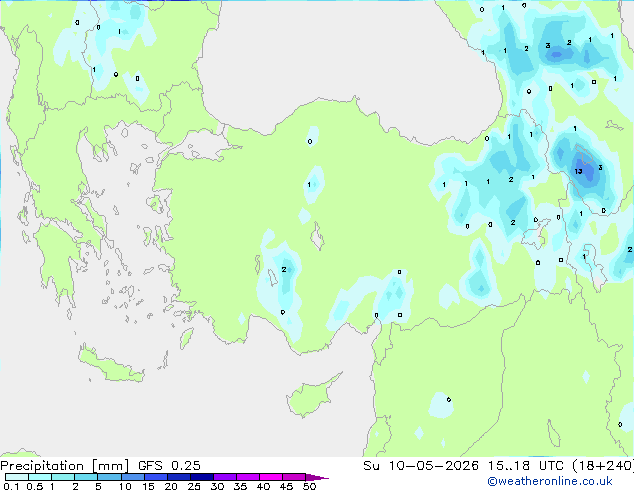Click the purple arrow tip above 50 in legend

click(317, 477)
